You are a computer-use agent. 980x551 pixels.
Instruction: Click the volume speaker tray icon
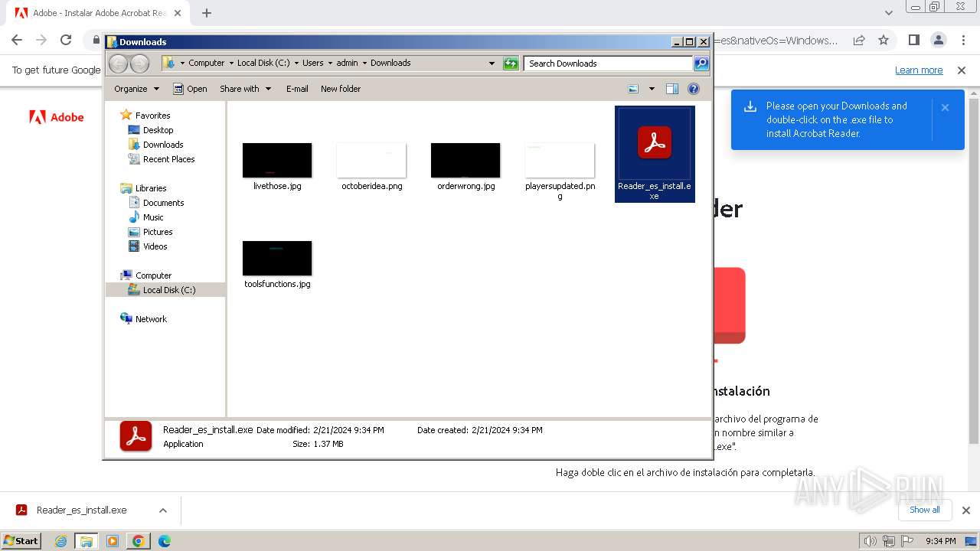tap(870, 541)
